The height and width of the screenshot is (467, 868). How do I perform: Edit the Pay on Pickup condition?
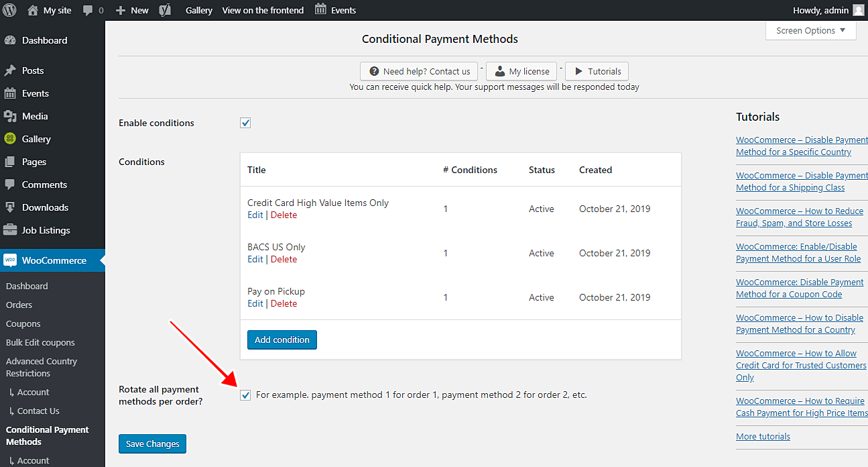click(x=255, y=303)
